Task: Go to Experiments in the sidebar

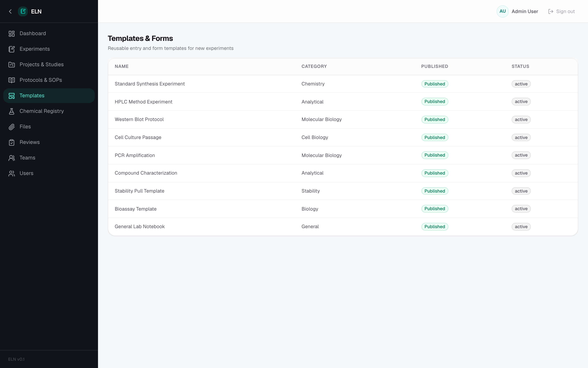Action: pyautogui.click(x=49, y=49)
